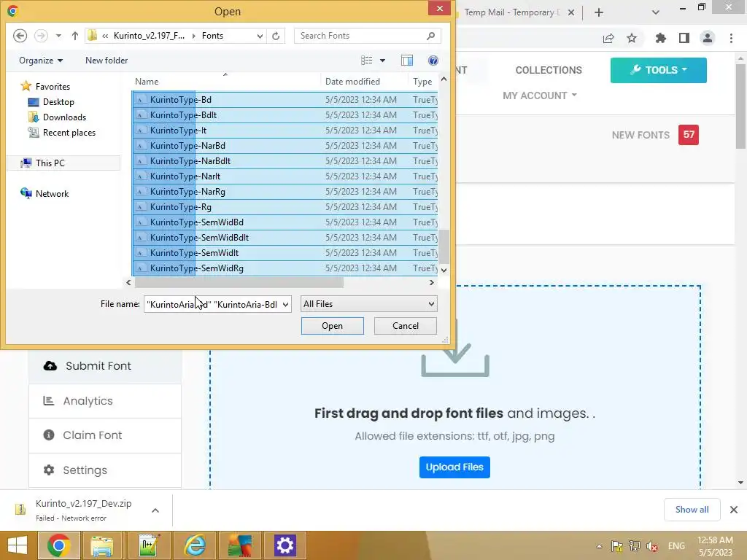
Task: Open Chrome profile avatar
Action: click(x=708, y=38)
